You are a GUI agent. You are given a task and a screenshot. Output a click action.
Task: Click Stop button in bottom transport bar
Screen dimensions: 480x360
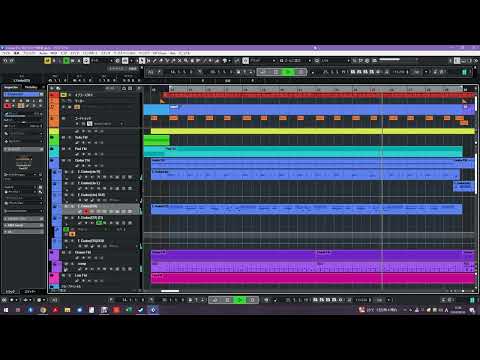(x=227, y=300)
